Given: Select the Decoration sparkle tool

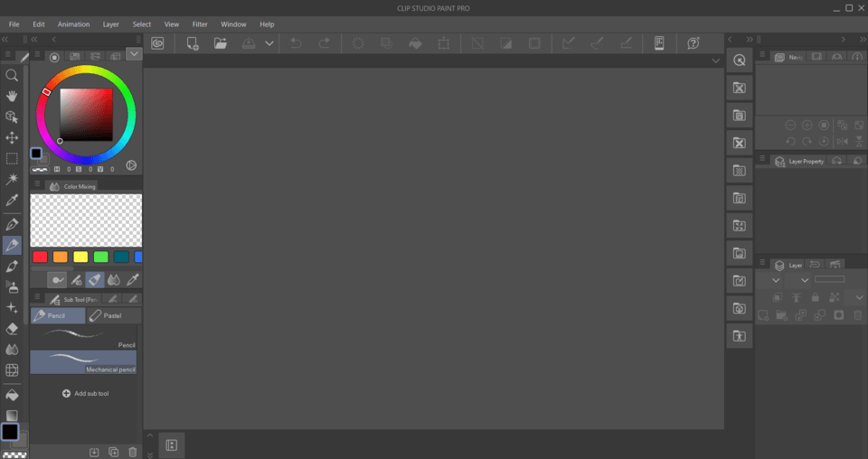Looking at the screenshot, I should [x=12, y=308].
